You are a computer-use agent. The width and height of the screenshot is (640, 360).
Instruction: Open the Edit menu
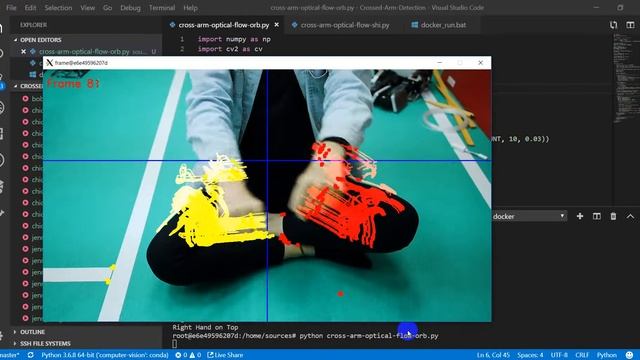pos(30,8)
